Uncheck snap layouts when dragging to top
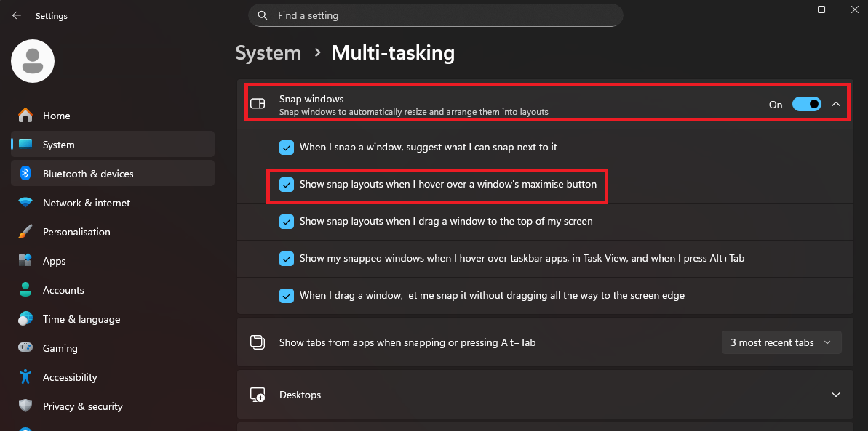 [x=286, y=221]
